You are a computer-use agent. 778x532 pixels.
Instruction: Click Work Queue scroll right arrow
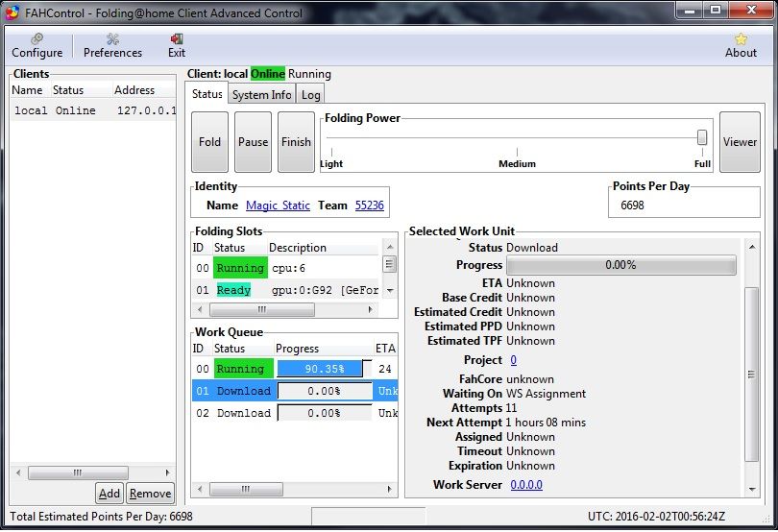tap(390, 490)
